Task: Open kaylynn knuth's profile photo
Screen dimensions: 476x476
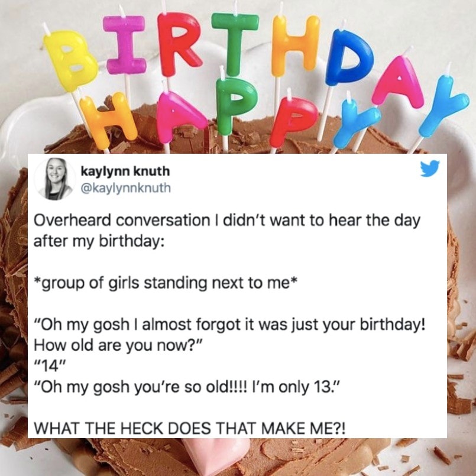Action: (x=55, y=179)
